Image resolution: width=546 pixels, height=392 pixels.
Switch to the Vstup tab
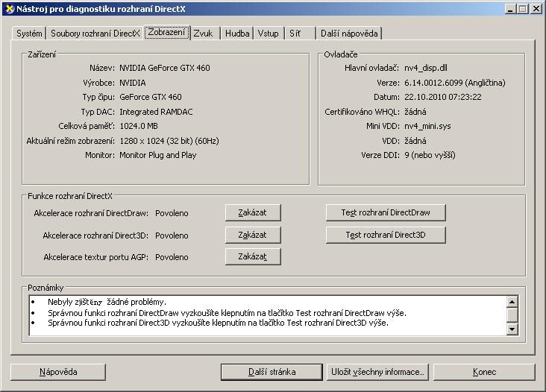[269, 34]
